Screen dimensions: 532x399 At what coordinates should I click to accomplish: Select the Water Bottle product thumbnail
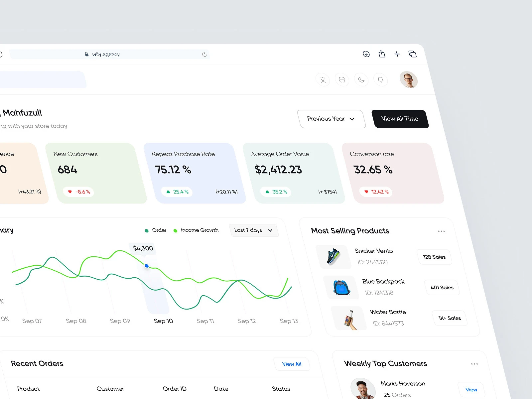point(349,318)
